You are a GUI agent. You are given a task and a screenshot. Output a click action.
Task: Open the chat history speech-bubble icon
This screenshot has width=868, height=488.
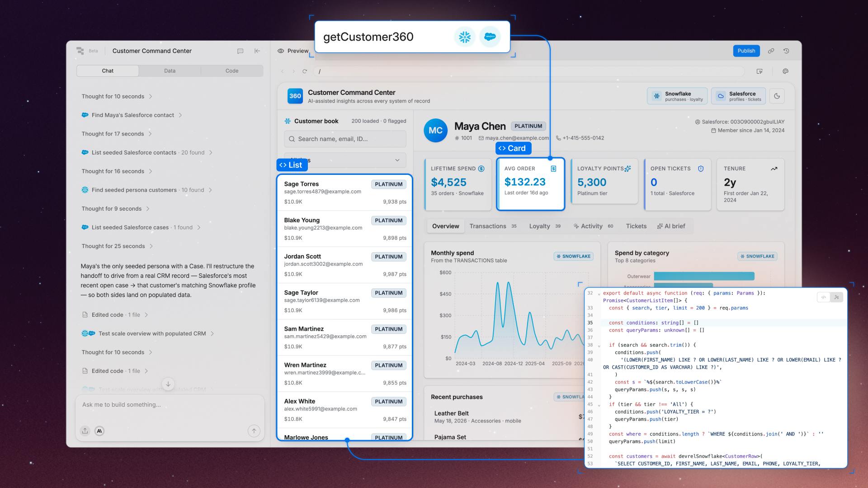coord(241,51)
